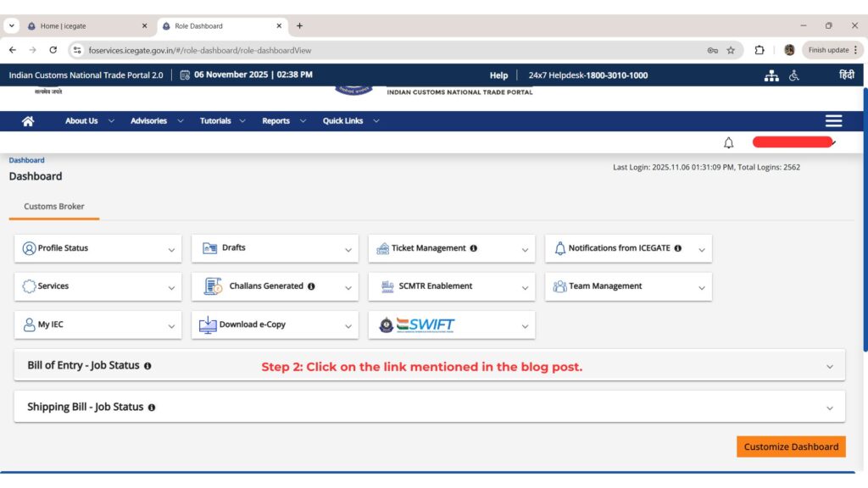Click the accessibility icon in the header
Image resolution: width=868 pixels, height=488 pixels.
pos(793,75)
